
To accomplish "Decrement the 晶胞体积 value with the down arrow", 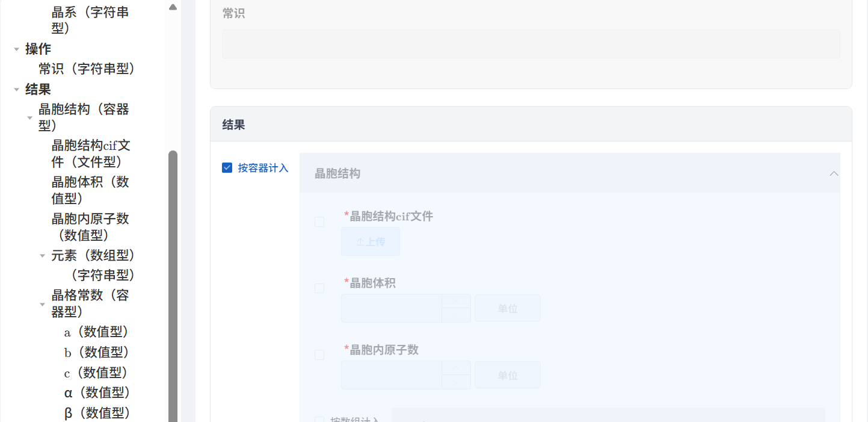I will pos(455,314).
